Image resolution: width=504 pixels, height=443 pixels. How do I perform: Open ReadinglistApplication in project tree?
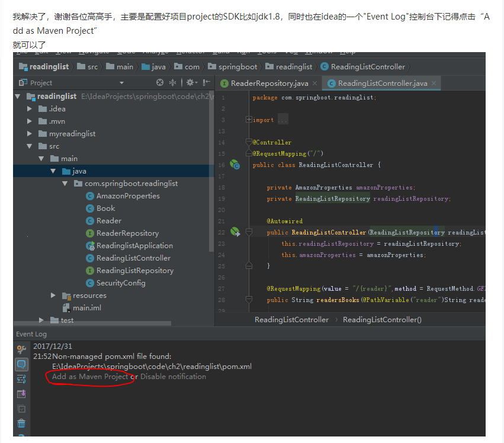pos(129,246)
